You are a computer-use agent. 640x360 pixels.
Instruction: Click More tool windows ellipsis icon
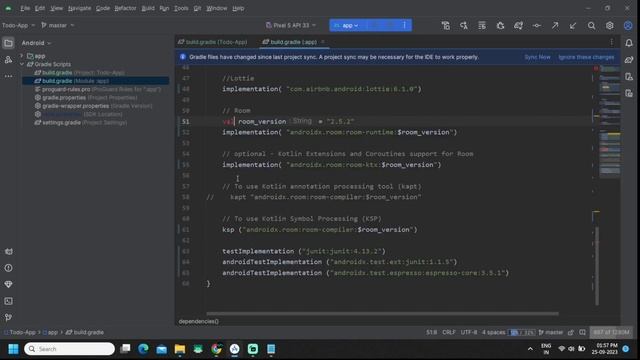tap(8, 76)
